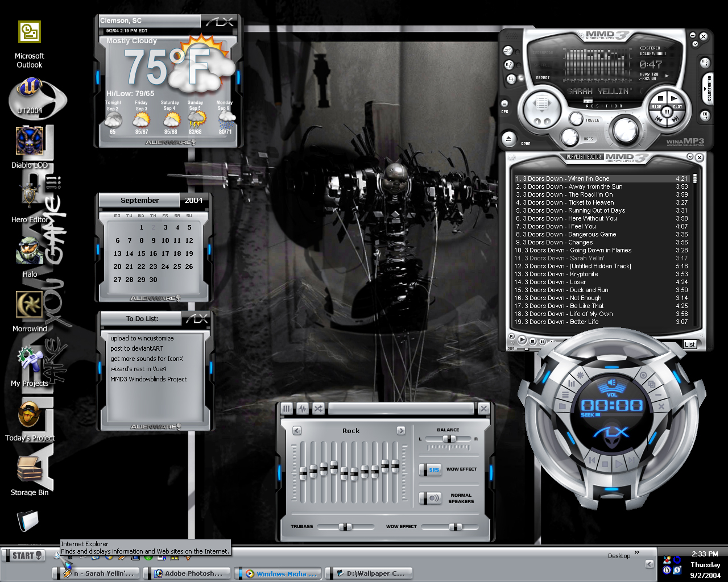Open the CFG config menu button

click(504, 103)
